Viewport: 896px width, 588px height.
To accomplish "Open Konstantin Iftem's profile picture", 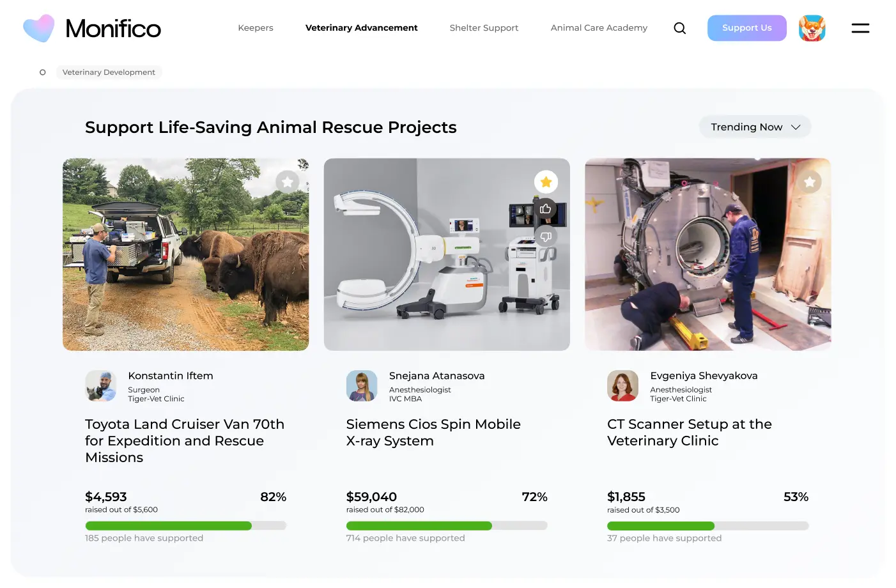I will click(x=101, y=386).
